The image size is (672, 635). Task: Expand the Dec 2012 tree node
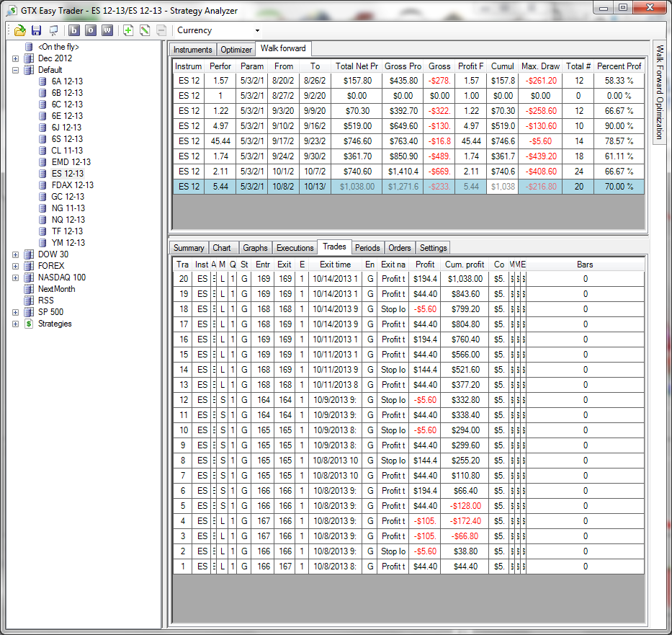click(x=15, y=58)
